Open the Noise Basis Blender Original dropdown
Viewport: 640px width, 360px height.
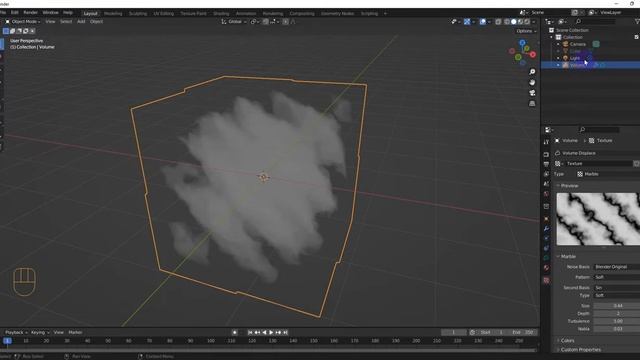pos(617,267)
